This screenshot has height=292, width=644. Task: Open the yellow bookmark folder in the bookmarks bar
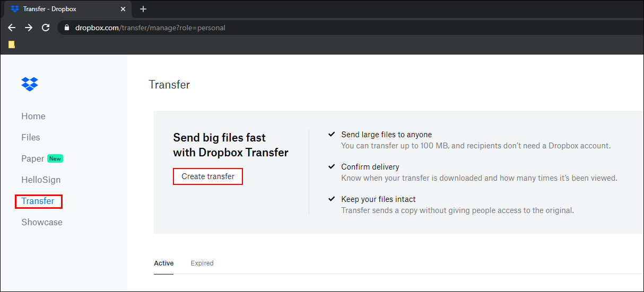[12, 45]
